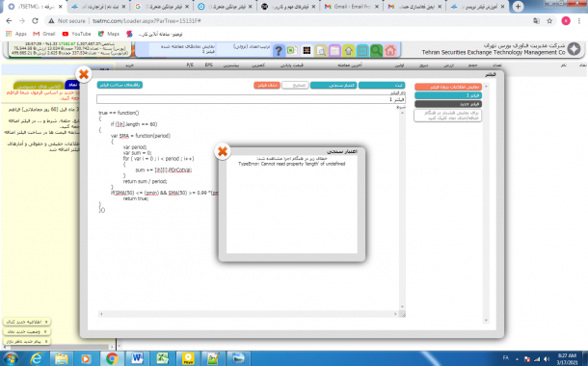
Task: Open the black grid view icon
Action: (x=307, y=51)
